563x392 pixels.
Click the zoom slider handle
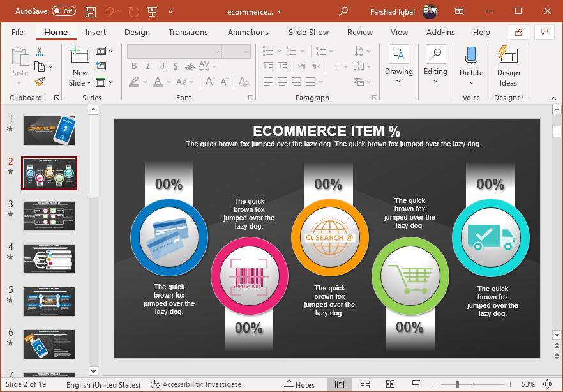click(x=457, y=384)
